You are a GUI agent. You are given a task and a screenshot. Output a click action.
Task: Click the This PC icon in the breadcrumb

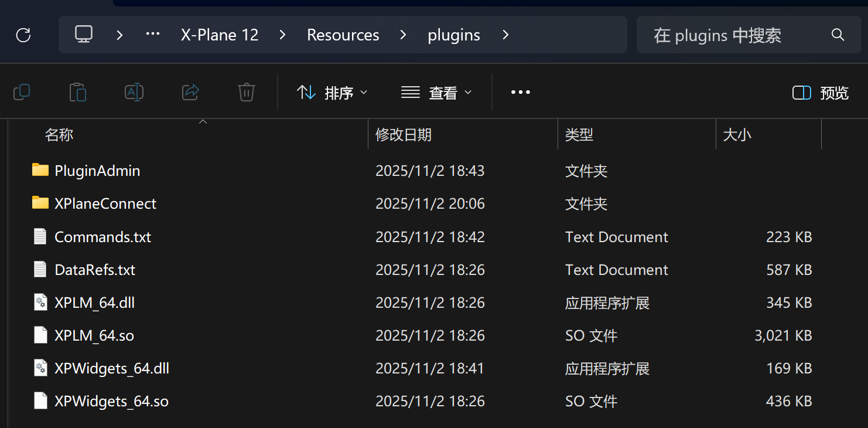click(x=83, y=35)
